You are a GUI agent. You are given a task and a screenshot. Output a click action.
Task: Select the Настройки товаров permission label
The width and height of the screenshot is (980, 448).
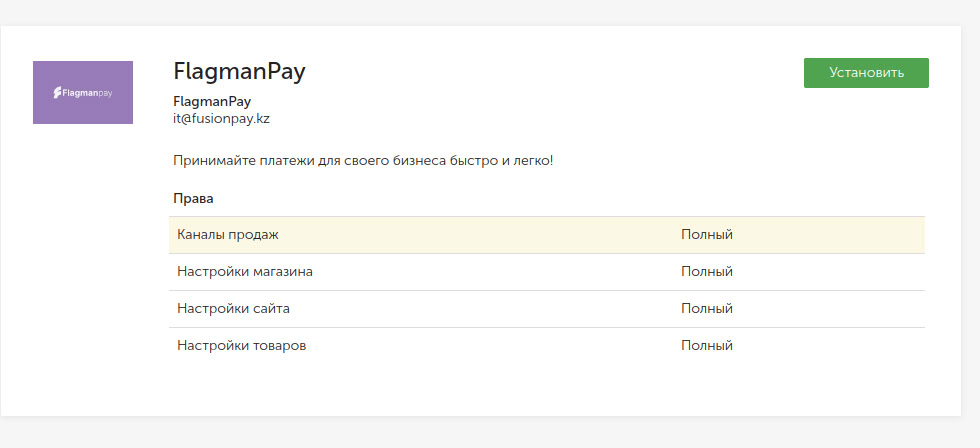[x=242, y=346]
